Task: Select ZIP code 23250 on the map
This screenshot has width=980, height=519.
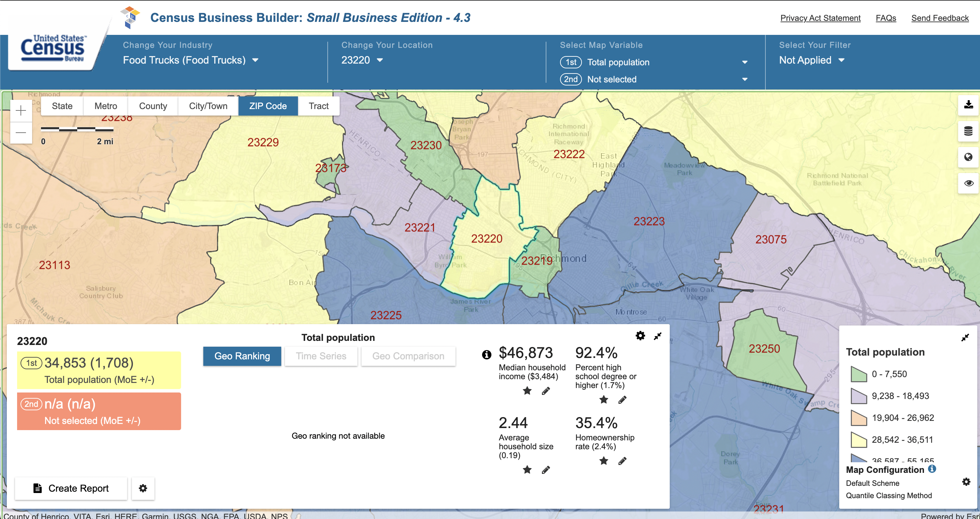Action: [764, 349]
